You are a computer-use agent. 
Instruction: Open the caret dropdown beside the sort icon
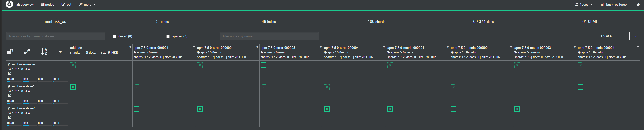click(60, 52)
